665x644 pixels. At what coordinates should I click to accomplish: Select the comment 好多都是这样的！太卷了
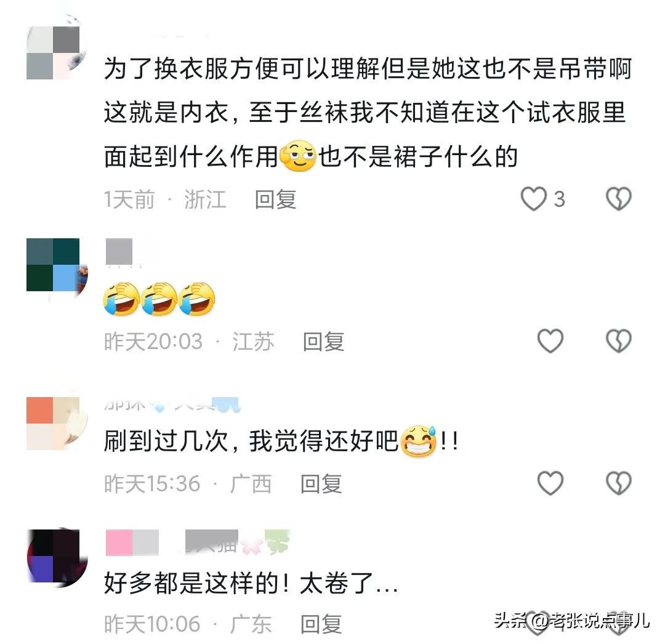point(251,582)
